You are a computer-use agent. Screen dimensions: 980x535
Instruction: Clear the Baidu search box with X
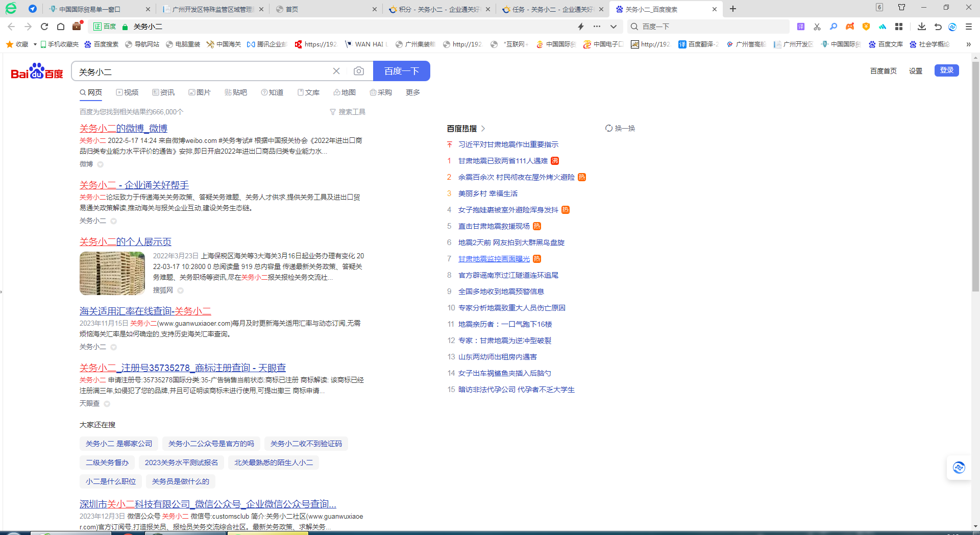[336, 71]
